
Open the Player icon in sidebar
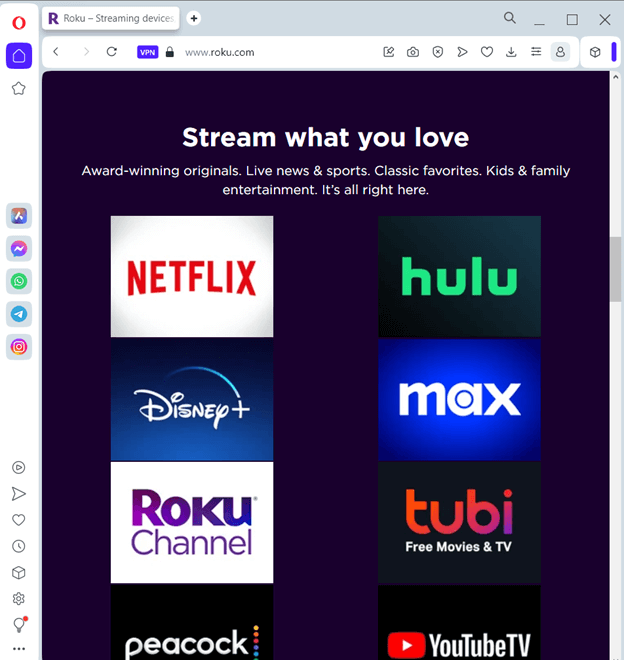(x=19, y=467)
